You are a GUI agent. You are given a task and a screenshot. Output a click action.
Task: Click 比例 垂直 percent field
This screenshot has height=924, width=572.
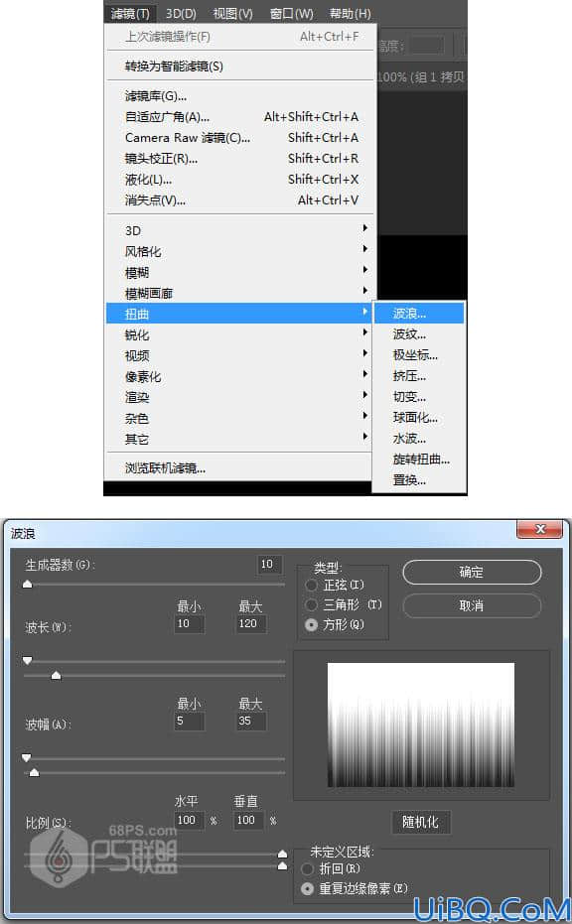[x=248, y=820]
